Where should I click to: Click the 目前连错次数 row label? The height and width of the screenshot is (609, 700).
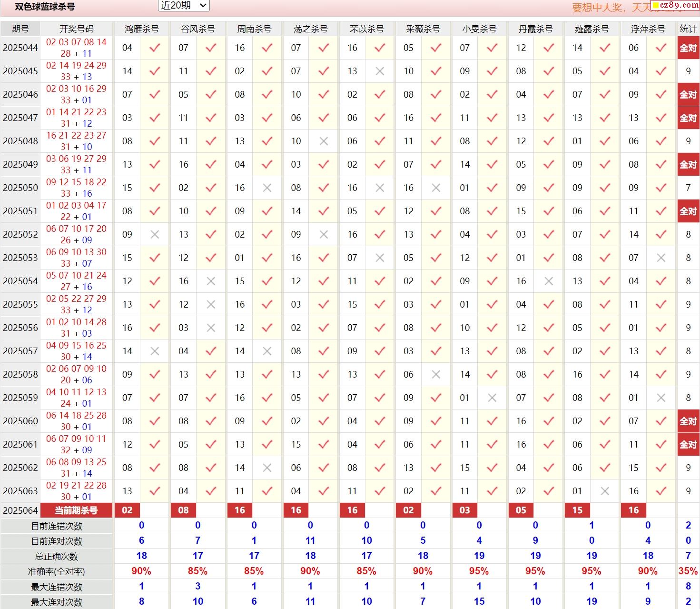(x=57, y=526)
